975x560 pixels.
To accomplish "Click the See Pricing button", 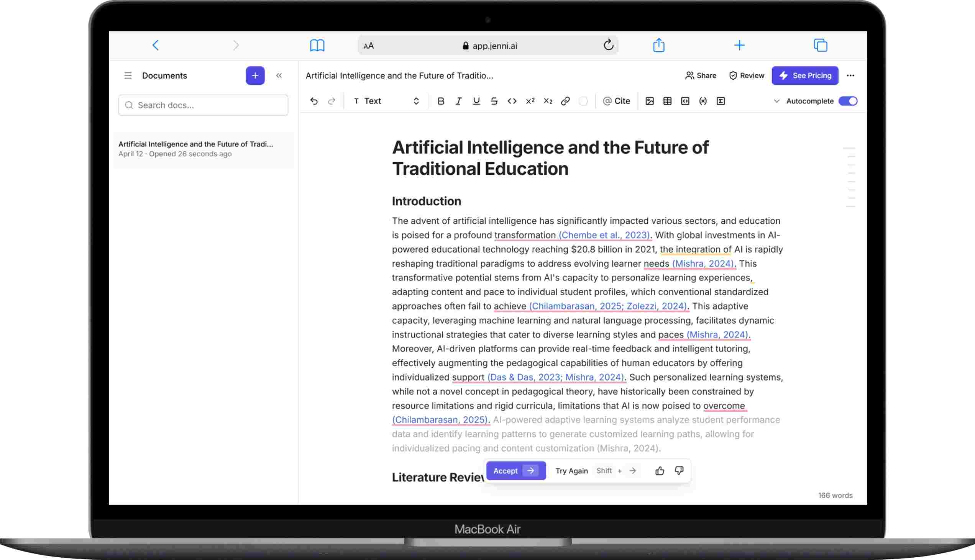I will point(805,76).
